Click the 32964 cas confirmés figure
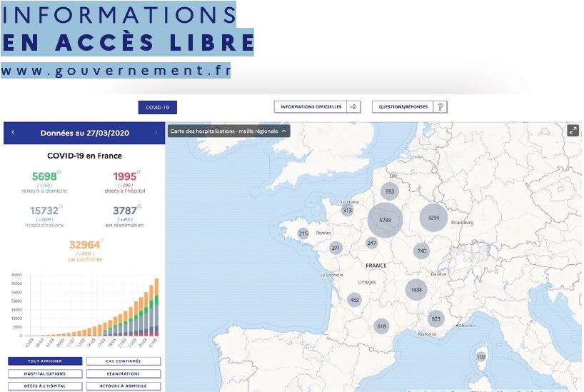 [84, 245]
